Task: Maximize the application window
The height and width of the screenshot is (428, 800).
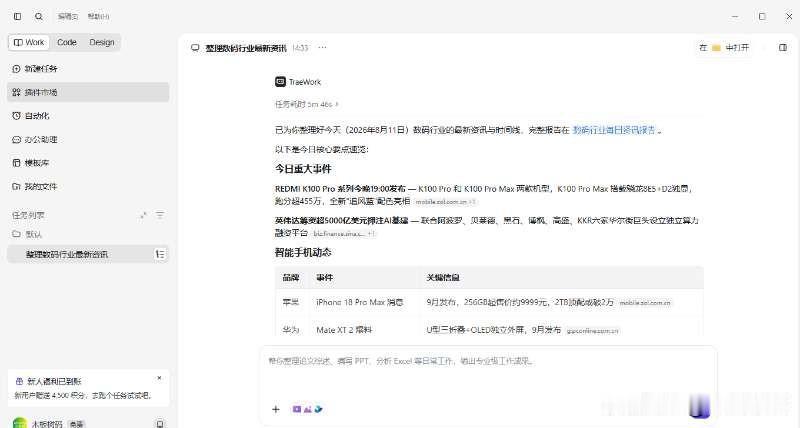Action: coord(762,16)
